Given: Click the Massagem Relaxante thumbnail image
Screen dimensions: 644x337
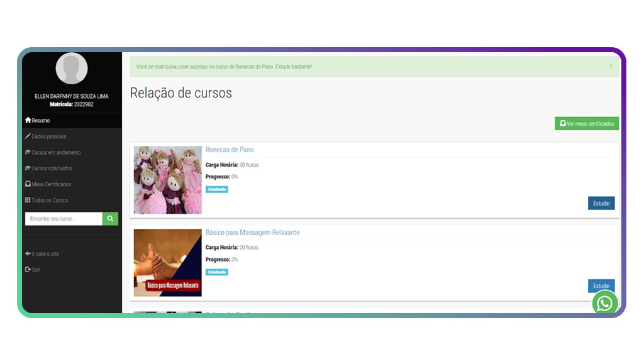Looking at the screenshot, I should 167,263.
